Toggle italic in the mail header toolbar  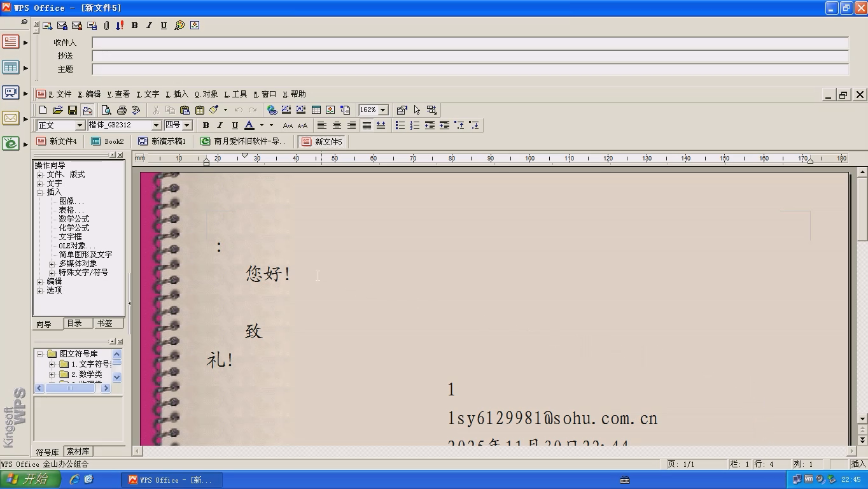click(x=149, y=25)
